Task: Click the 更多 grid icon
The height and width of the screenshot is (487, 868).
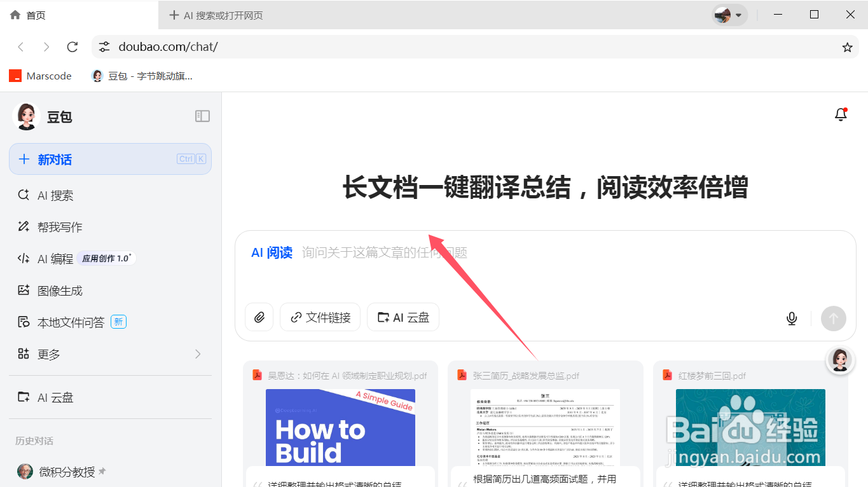Action: coord(24,353)
